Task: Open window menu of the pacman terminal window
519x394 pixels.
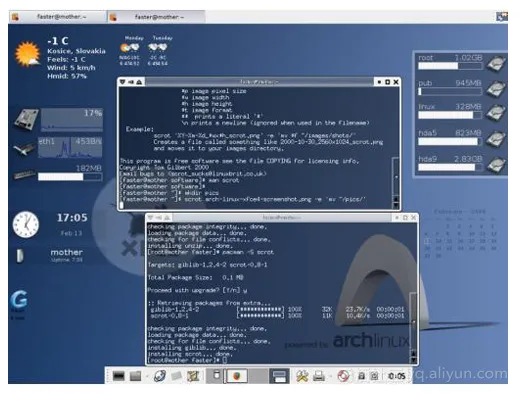Action: tap(150, 218)
